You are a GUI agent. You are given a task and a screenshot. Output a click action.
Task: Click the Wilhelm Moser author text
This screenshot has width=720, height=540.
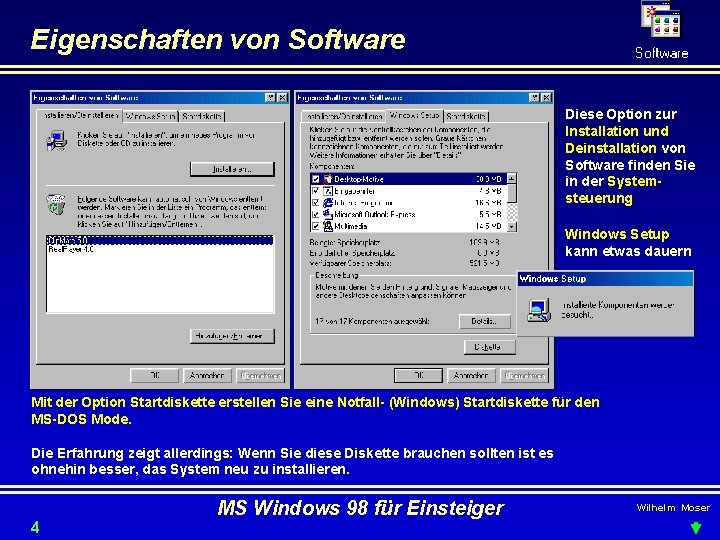673,507
